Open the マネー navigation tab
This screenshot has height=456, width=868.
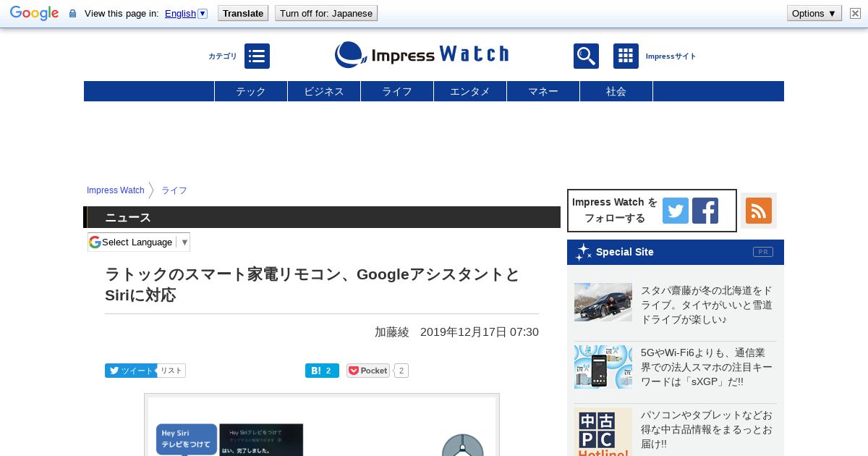[x=543, y=91]
